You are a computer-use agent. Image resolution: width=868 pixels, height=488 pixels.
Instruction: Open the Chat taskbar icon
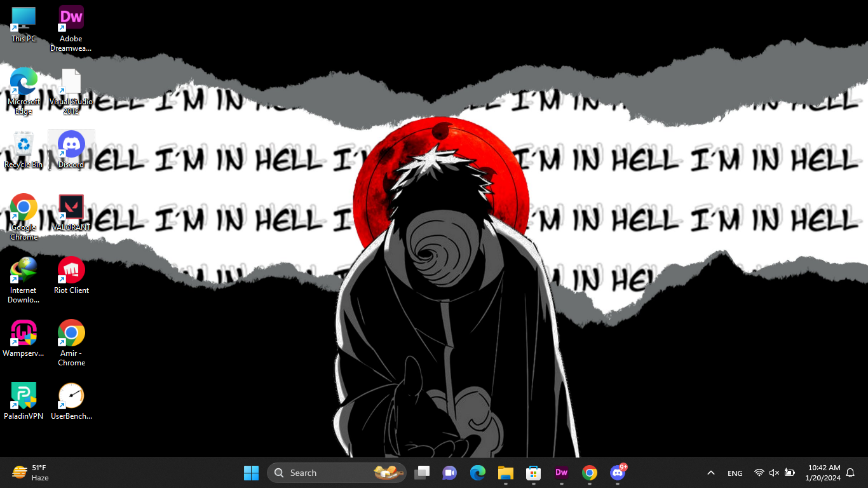click(450, 473)
